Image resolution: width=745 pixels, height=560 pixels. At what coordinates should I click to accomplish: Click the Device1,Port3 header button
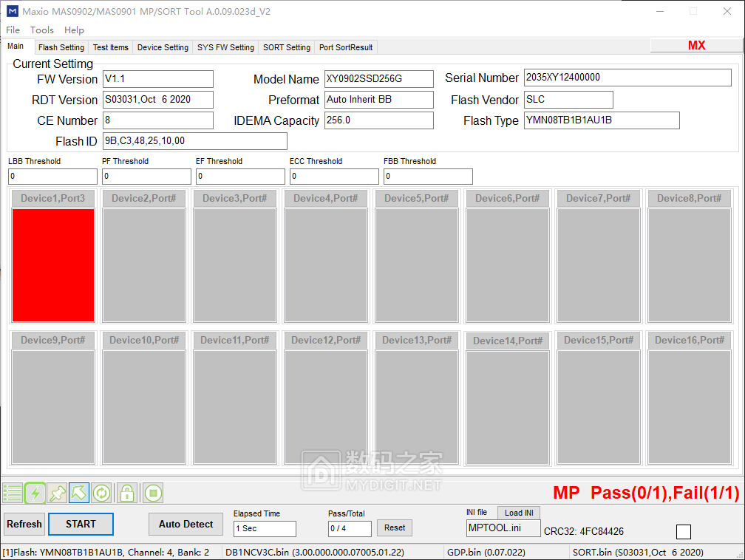pos(52,198)
